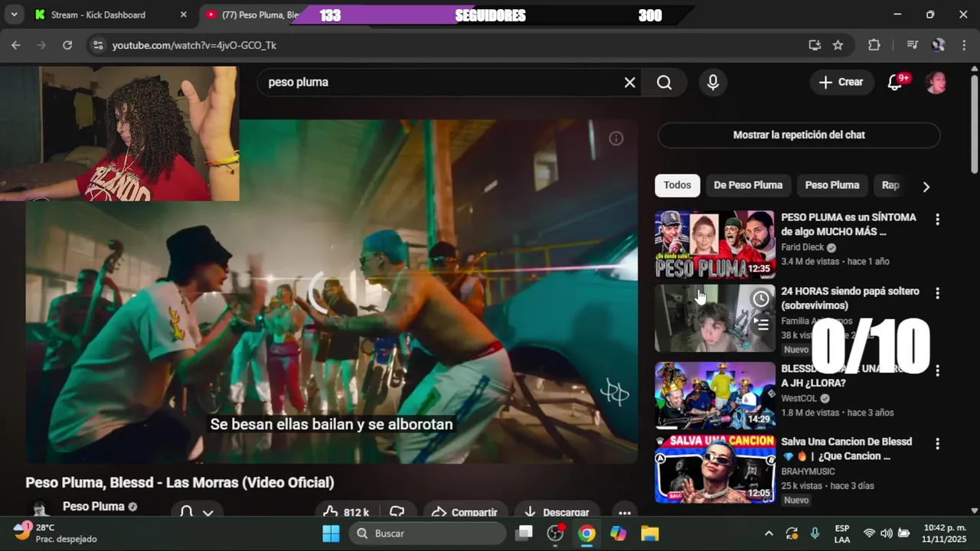
Task: Click the main video player area
Action: pyautogui.click(x=332, y=291)
